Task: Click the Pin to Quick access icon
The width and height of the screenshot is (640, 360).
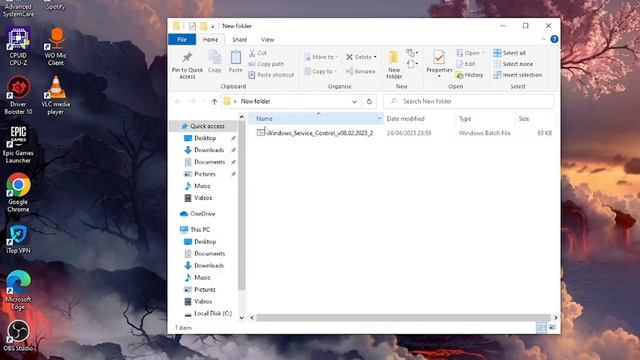Action: coord(187,64)
